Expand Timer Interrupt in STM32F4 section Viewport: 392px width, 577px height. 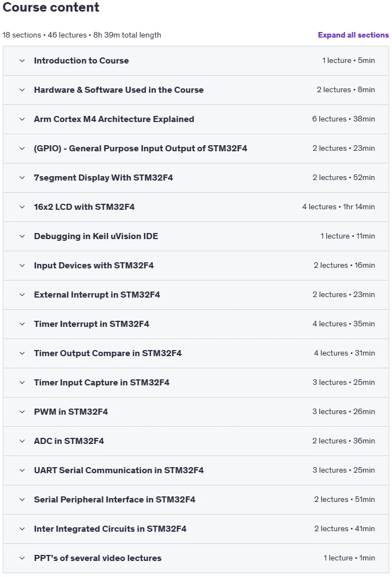[196, 324]
